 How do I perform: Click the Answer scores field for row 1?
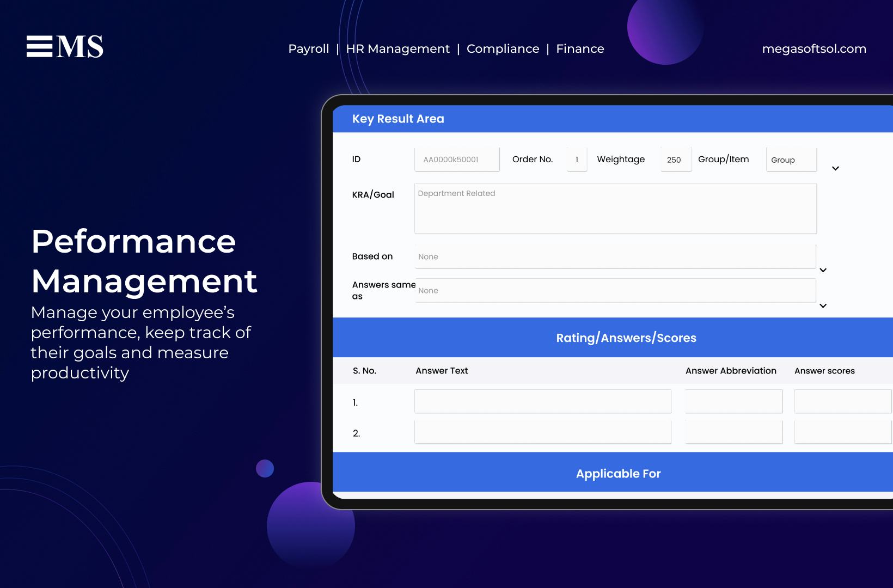pyautogui.click(x=842, y=401)
